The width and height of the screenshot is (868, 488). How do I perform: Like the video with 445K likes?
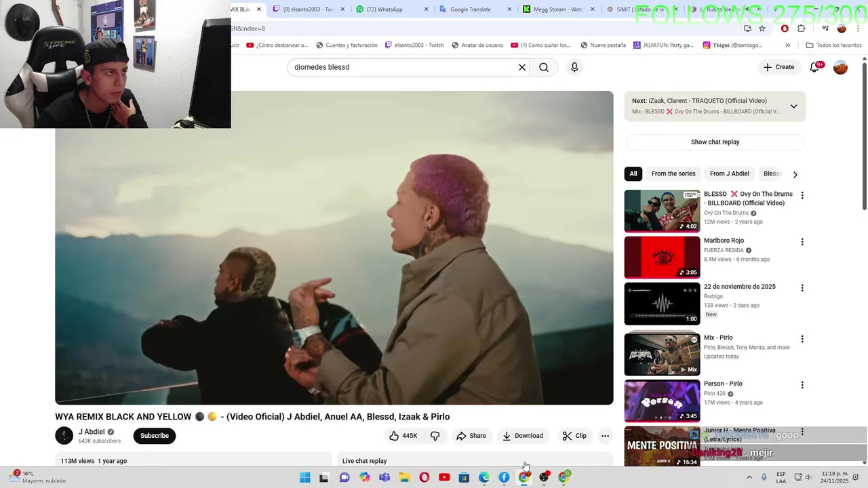coord(403,436)
